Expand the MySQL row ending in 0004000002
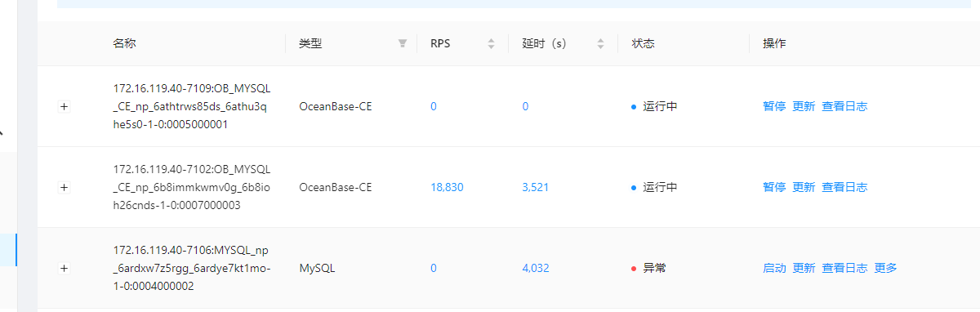The width and height of the screenshot is (980, 312). click(x=65, y=268)
